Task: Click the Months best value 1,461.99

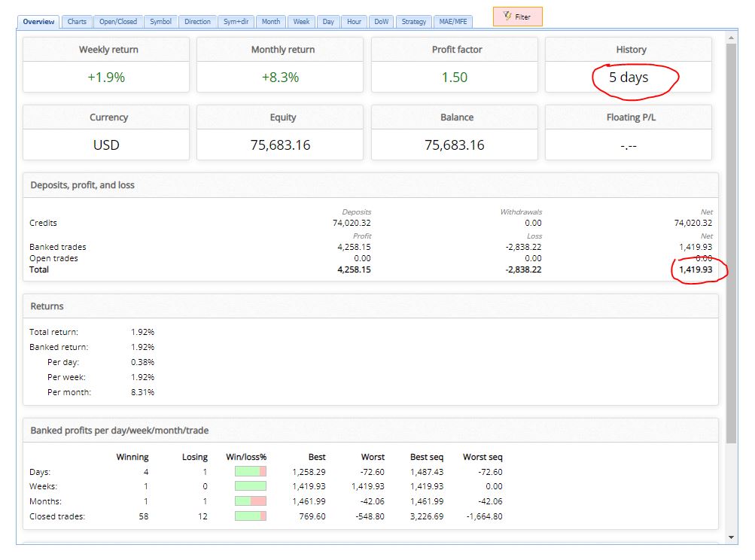Action: [x=309, y=501]
